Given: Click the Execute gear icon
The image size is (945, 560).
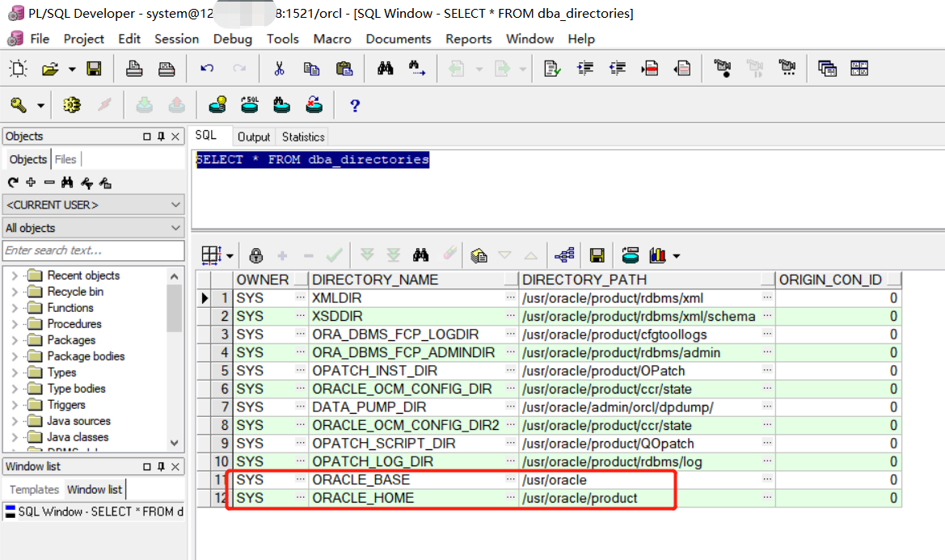Looking at the screenshot, I should tap(72, 105).
